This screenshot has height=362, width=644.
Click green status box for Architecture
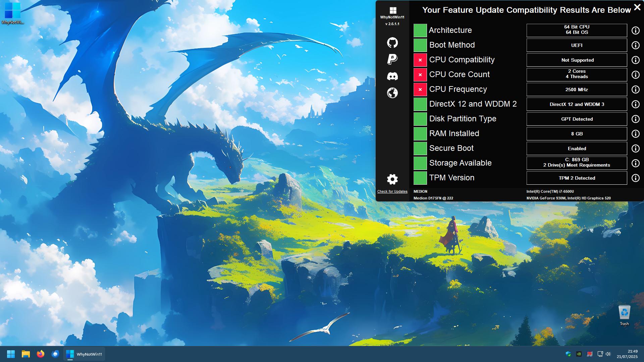coord(420,31)
